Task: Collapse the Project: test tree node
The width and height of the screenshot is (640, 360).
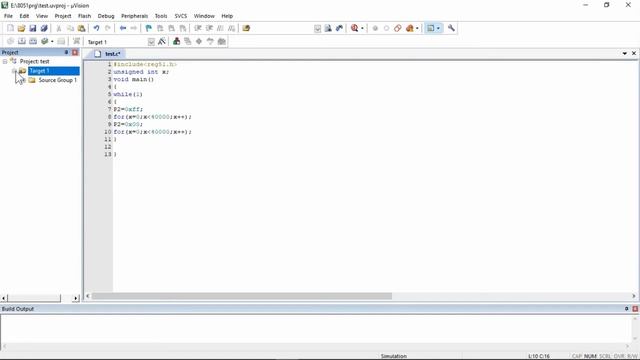Action: click(x=5, y=62)
